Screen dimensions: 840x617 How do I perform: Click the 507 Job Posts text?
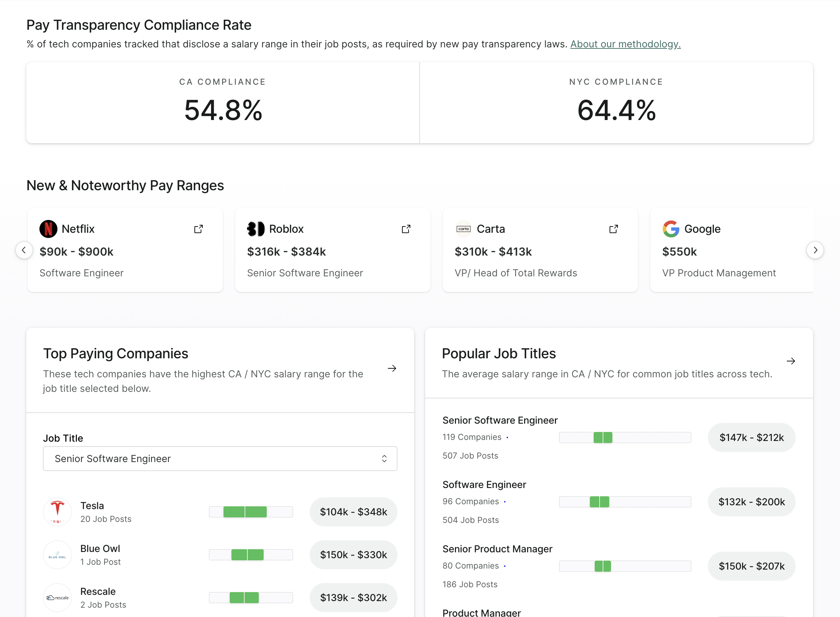[x=470, y=455]
